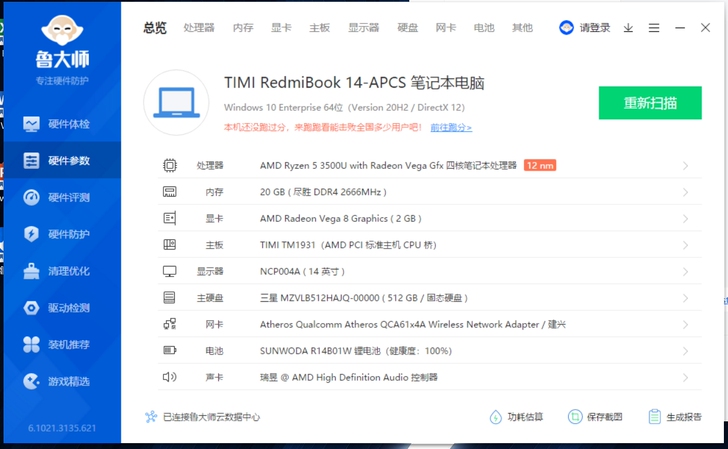Click AMD Radeon Vega 8 Graphics text
Image resolution: width=728 pixels, height=449 pixels.
tap(340, 219)
